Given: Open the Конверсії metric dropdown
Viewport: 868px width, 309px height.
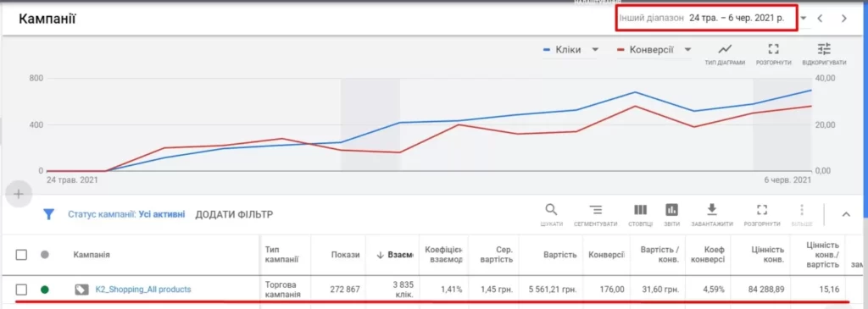Looking at the screenshot, I should [x=687, y=50].
